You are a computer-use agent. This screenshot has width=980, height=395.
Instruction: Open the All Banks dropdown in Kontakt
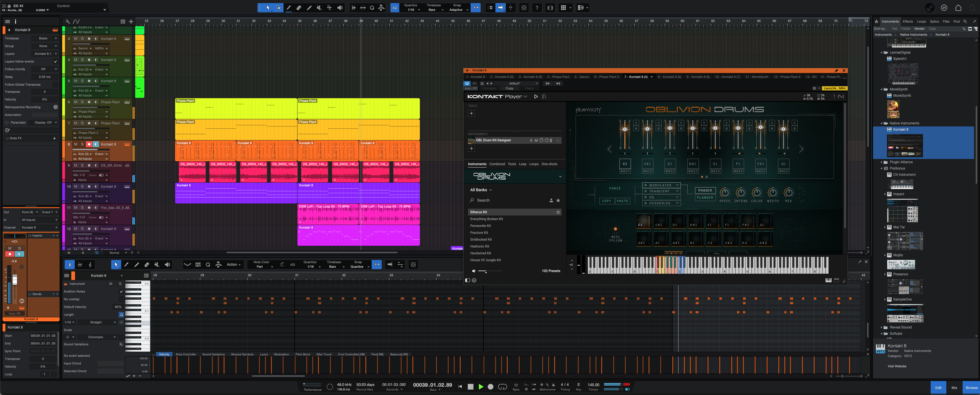click(x=481, y=190)
